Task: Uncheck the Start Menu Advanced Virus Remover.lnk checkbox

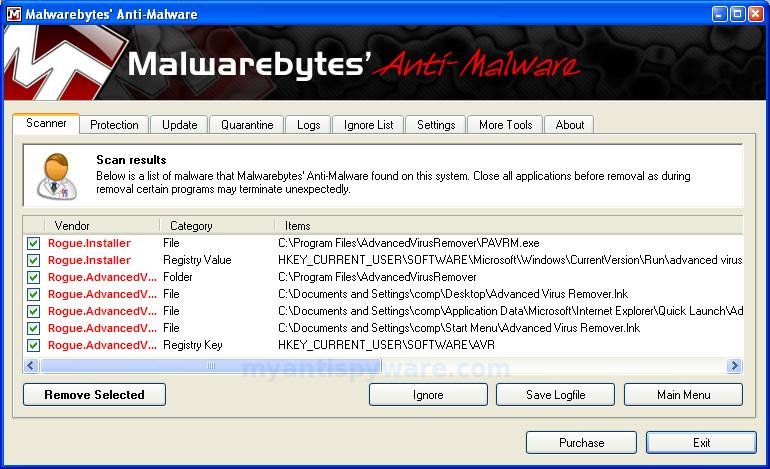Action: 33,328
